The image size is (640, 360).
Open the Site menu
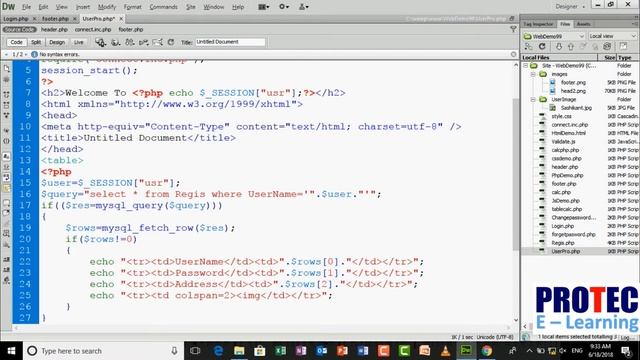tap(191, 7)
